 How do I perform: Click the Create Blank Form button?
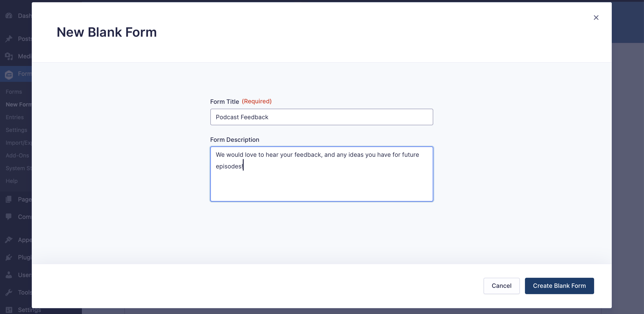coord(559,286)
